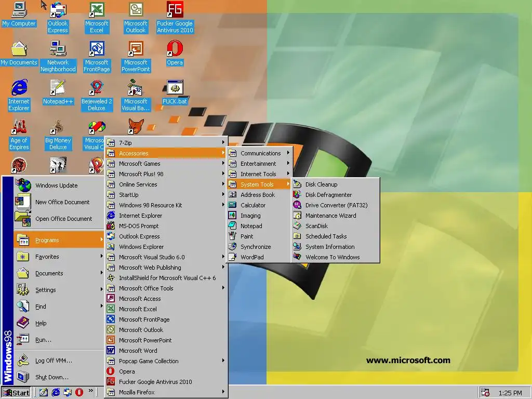Click Shut Down... in Start menu
The image size is (532, 399).
pyautogui.click(x=59, y=377)
